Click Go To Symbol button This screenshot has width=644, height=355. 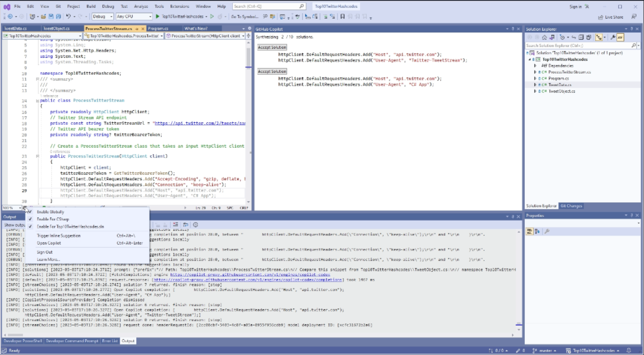tap(245, 17)
